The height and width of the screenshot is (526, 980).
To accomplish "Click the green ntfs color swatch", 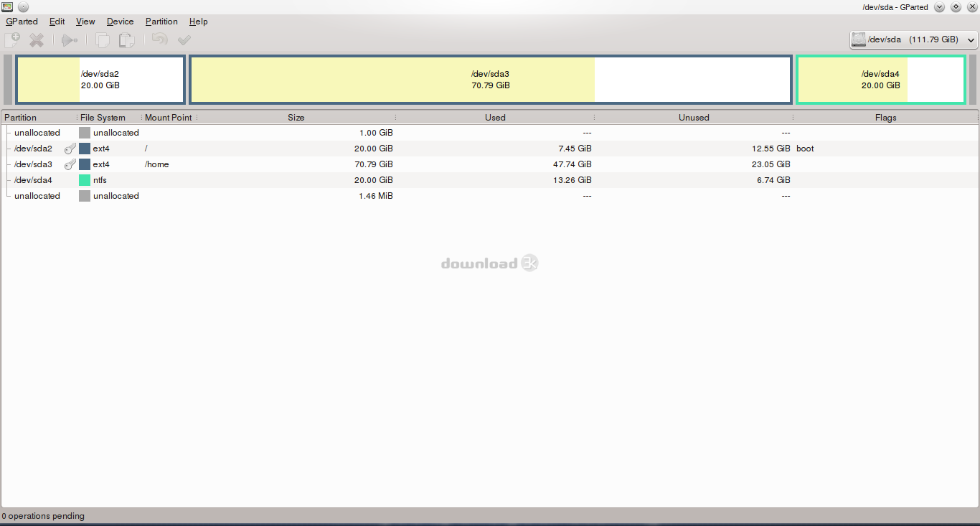I will click(x=85, y=180).
